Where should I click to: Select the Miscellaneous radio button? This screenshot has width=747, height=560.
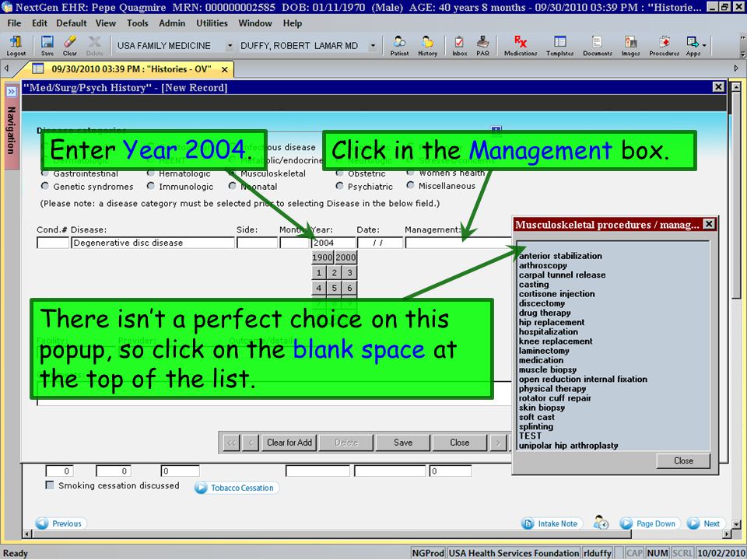410,185
